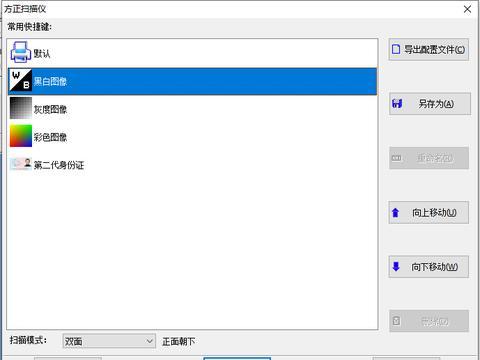Click 另存为(A) button
This screenshot has height=360, width=480.
pos(430,104)
